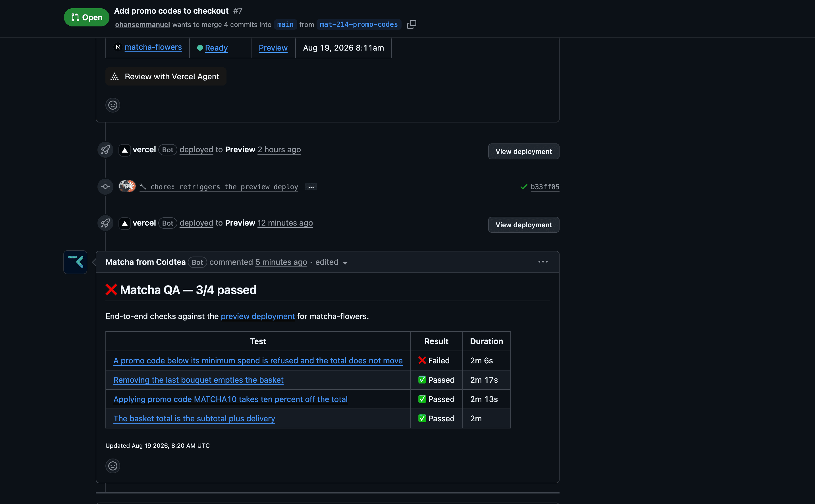Click vercel avatar on the 2 hours ago deployment
This screenshot has height=504, width=815.
click(125, 150)
